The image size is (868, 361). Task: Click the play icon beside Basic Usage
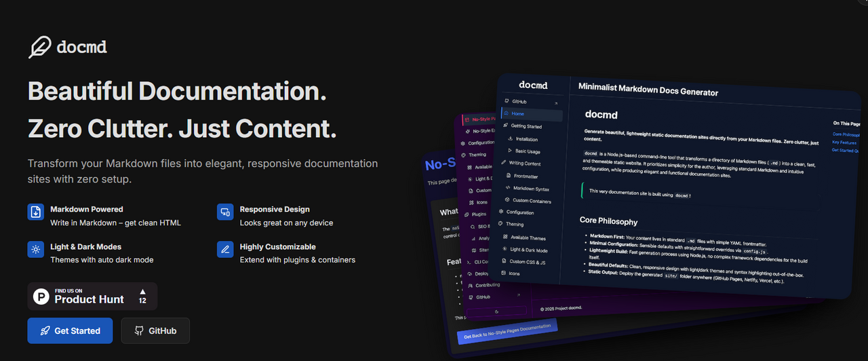pos(510,151)
